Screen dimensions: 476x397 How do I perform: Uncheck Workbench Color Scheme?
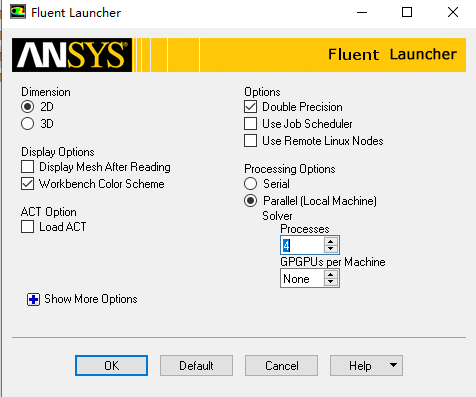tap(27, 184)
